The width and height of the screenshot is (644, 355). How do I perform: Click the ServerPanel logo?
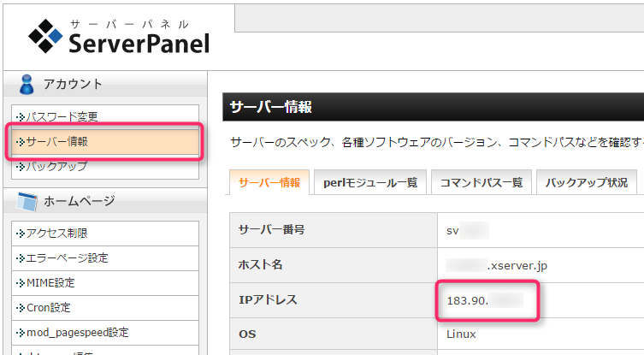(x=119, y=37)
